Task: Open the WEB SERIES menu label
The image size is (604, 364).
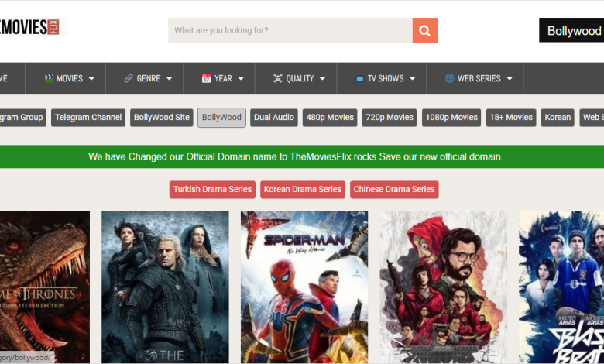Action: (x=479, y=78)
